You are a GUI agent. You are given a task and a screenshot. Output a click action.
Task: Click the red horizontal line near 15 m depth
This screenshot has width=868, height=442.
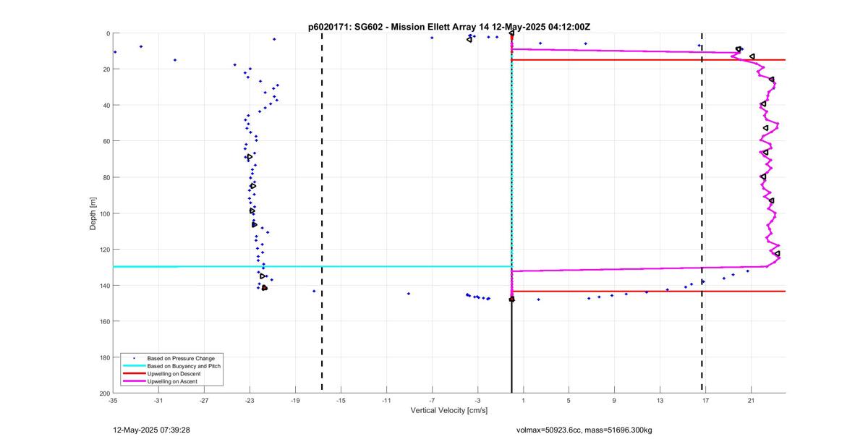click(649, 59)
